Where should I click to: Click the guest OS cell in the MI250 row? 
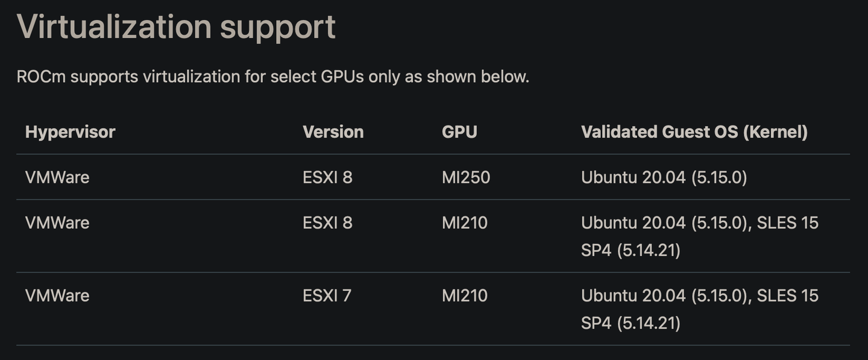[x=664, y=177]
